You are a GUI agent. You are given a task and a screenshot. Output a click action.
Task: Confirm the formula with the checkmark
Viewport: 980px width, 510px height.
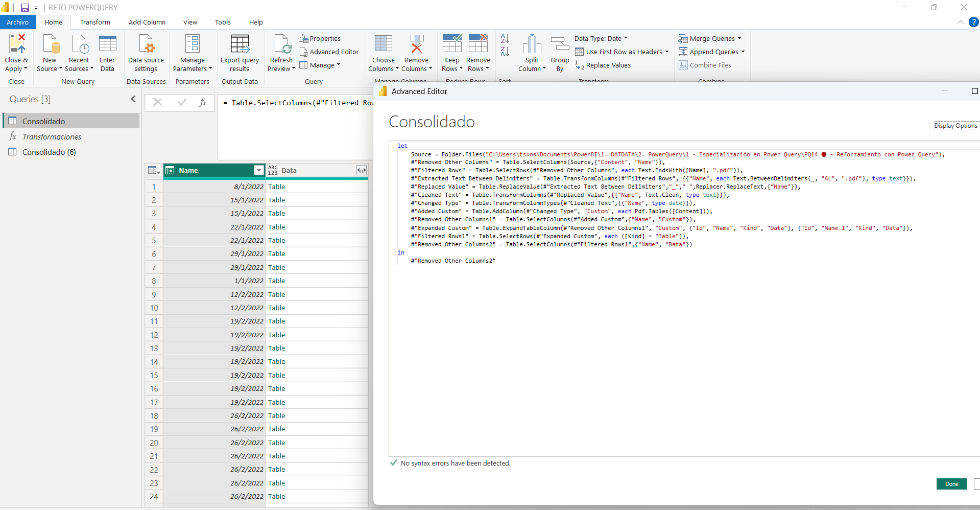[x=182, y=103]
